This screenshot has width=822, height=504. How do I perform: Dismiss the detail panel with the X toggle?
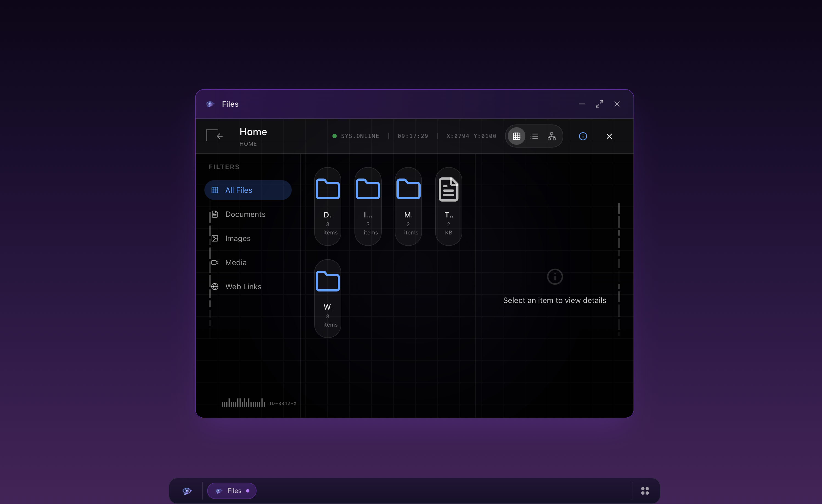pyautogui.click(x=609, y=136)
